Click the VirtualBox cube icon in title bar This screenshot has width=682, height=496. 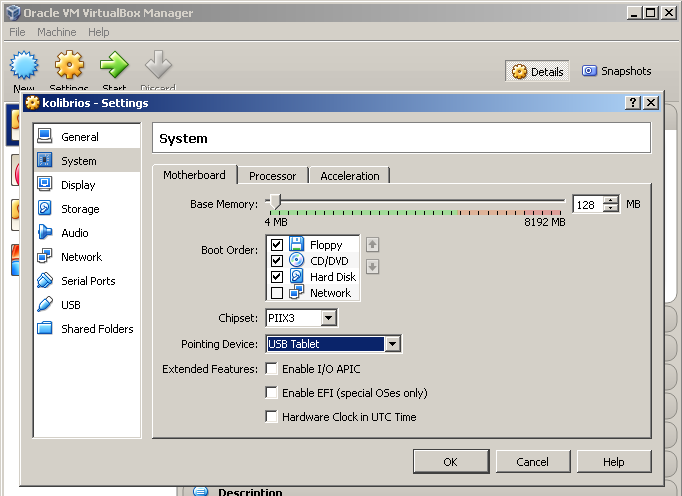pos(13,13)
